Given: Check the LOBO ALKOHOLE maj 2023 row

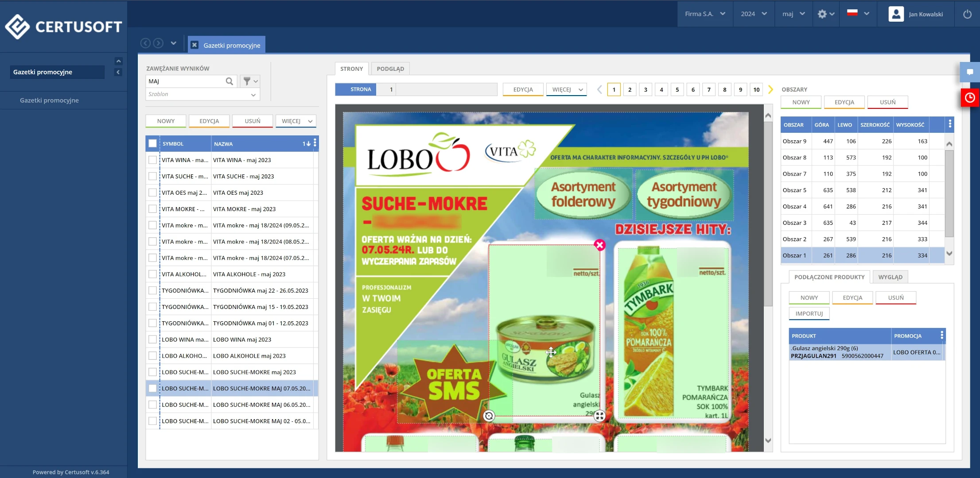Looking at the screenshot, I should (x=152, y=356).
